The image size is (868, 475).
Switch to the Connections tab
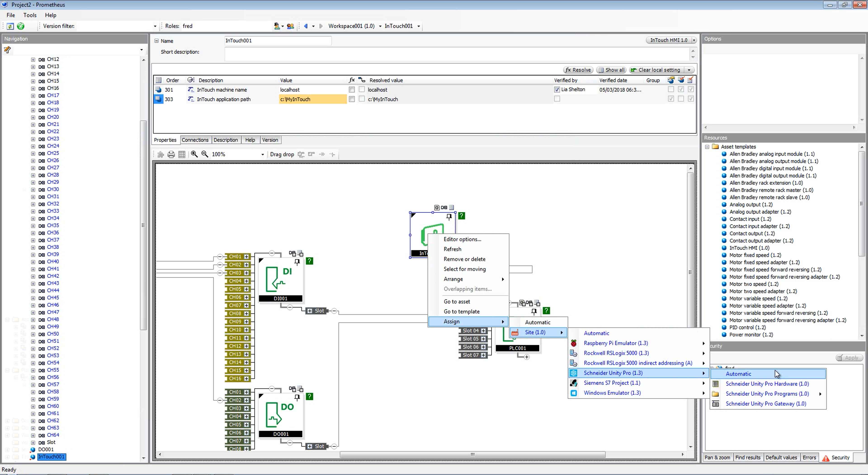[x=195, y=140]
